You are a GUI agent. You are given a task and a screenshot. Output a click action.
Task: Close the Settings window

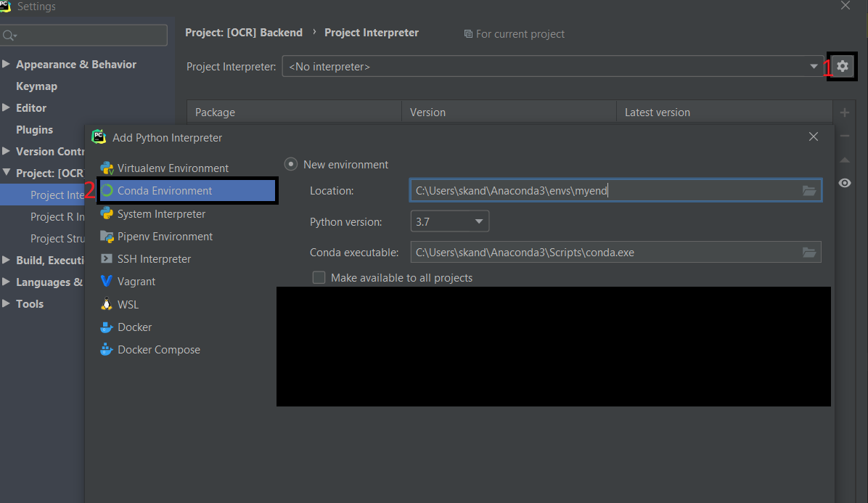(x=846, y=6)
